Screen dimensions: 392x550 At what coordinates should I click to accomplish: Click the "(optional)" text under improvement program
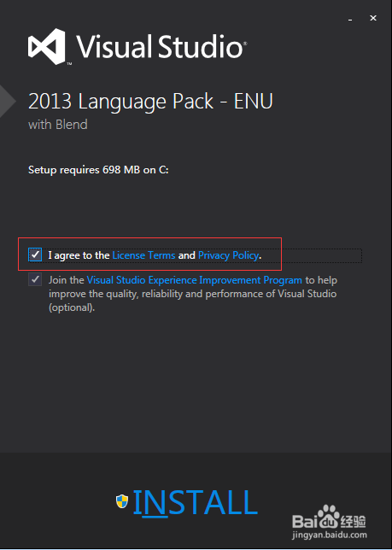72,307
